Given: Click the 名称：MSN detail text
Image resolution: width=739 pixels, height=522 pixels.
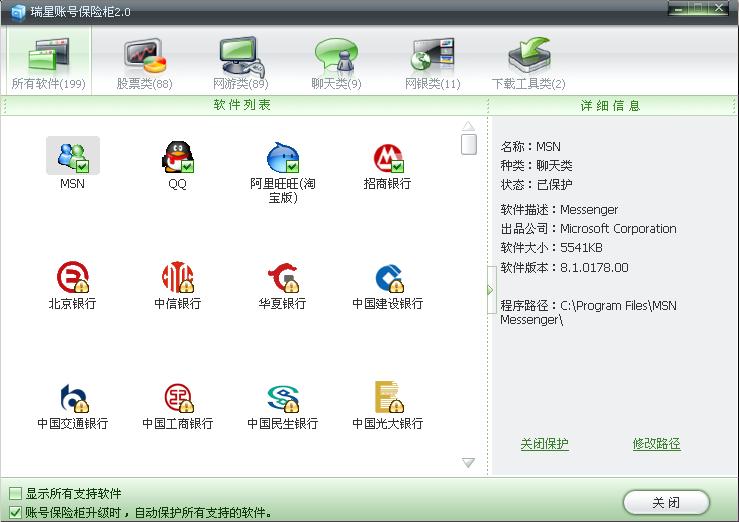Looking at the screenshot, I should (x=531, y=147).
